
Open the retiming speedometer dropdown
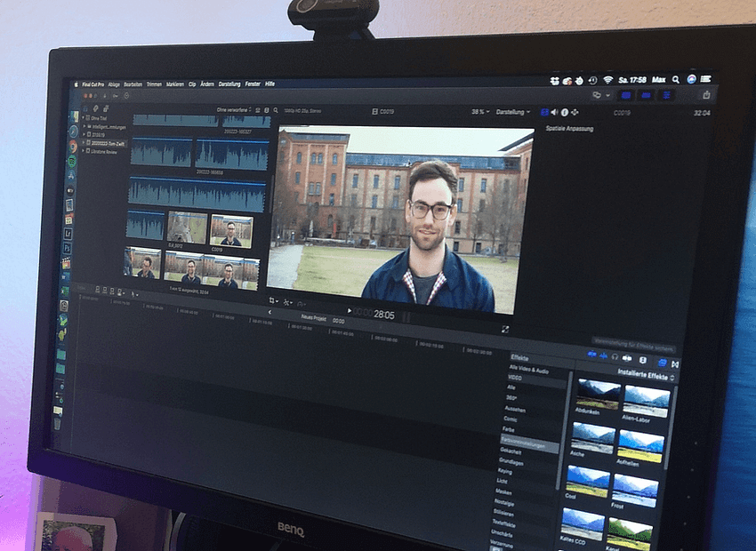[302, 304]
